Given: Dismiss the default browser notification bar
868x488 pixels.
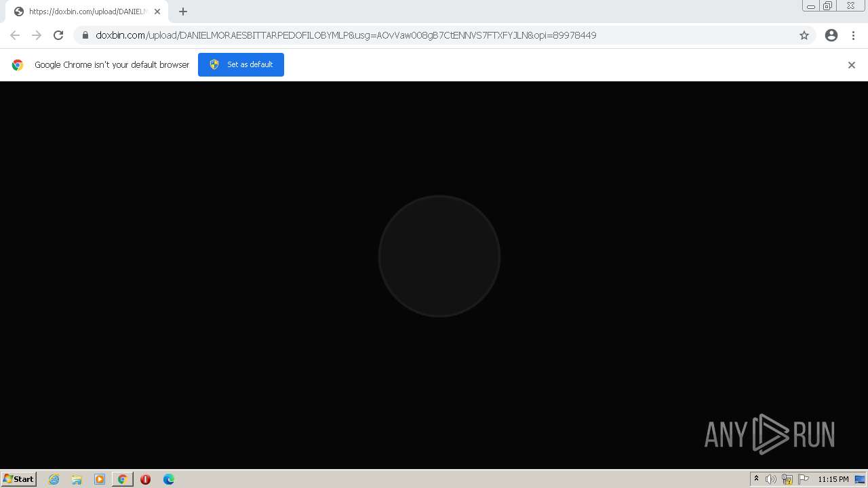Looking at the screenshot, I should coord(852,65).
